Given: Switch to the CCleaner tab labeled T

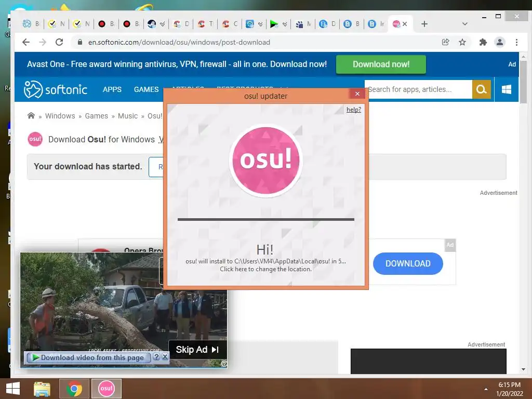Looking at the screenshot, I should [205, 24].
